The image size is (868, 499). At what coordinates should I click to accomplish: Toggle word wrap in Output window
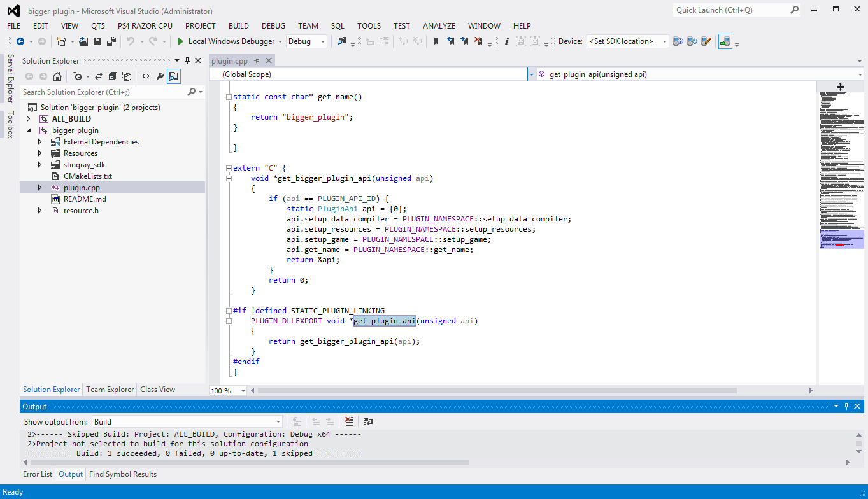pos(367,421)
